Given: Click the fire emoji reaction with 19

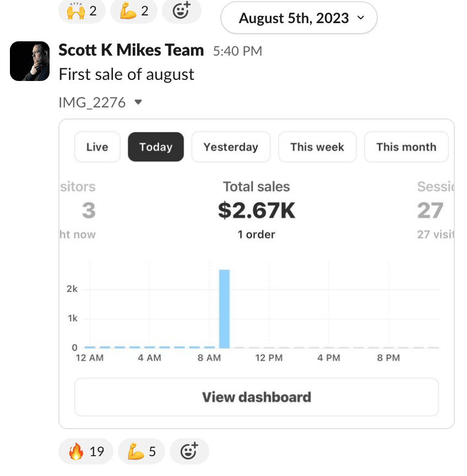Looking at the screenshot, I should [x=86, y=452].
